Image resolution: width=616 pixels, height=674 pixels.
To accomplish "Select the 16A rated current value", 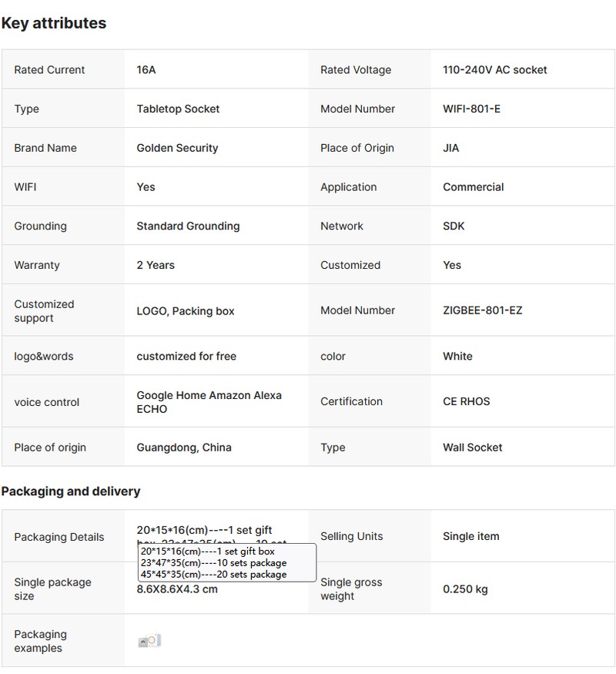I will point(146,70).
